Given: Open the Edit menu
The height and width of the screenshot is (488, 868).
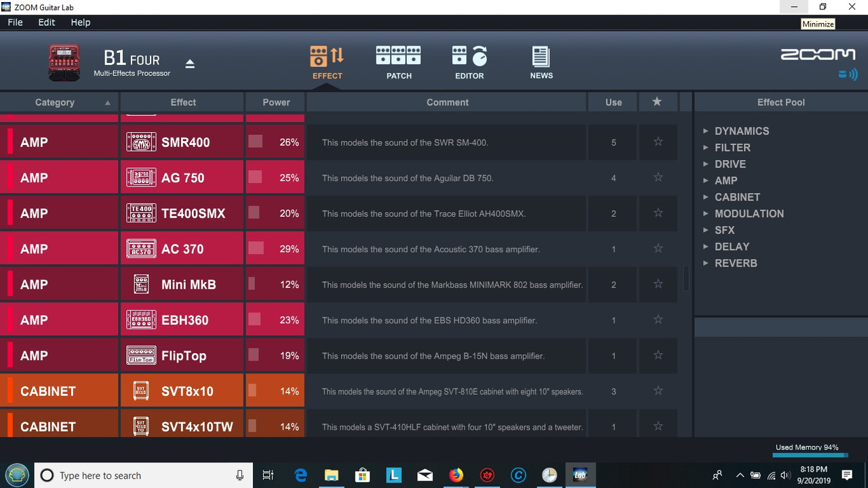Looking at the screenshot, I should click(x=47, y=22).
